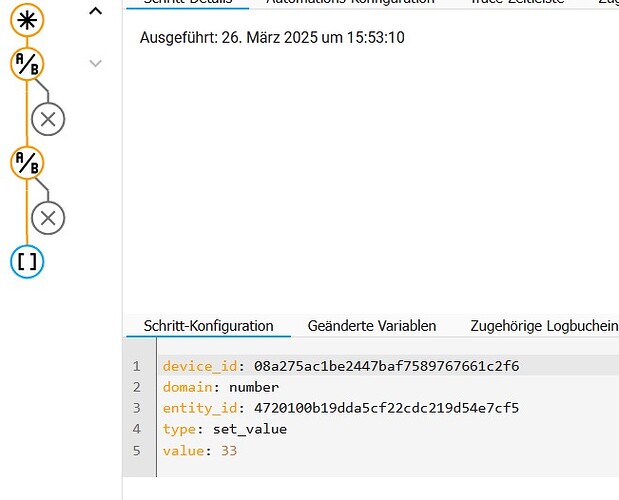Click line number 3 in editor gutter
This screenshot has width=619, height=500.
(137, 408)
